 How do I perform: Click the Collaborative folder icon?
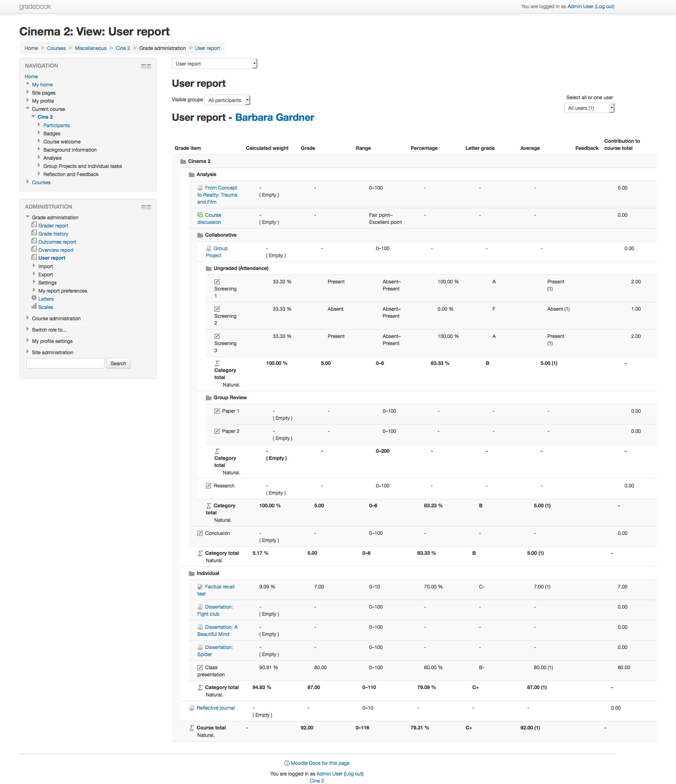(200, 235)
